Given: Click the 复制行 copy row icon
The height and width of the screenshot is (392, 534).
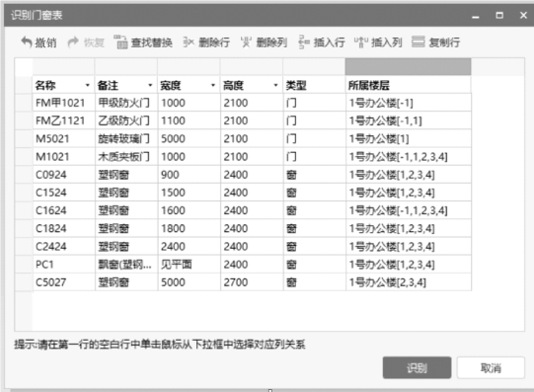Looking at the screenshot, I should coord(419,41).
